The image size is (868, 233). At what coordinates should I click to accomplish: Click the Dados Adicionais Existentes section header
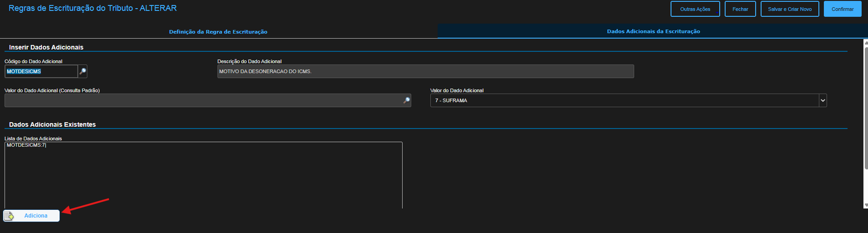coord(52,124)
